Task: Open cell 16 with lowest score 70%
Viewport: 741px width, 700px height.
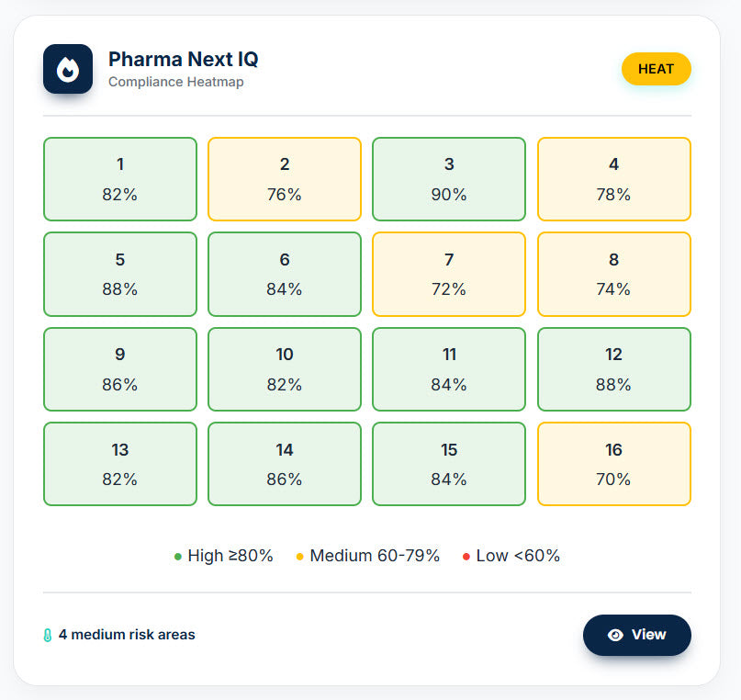Action: coord(613,464)
